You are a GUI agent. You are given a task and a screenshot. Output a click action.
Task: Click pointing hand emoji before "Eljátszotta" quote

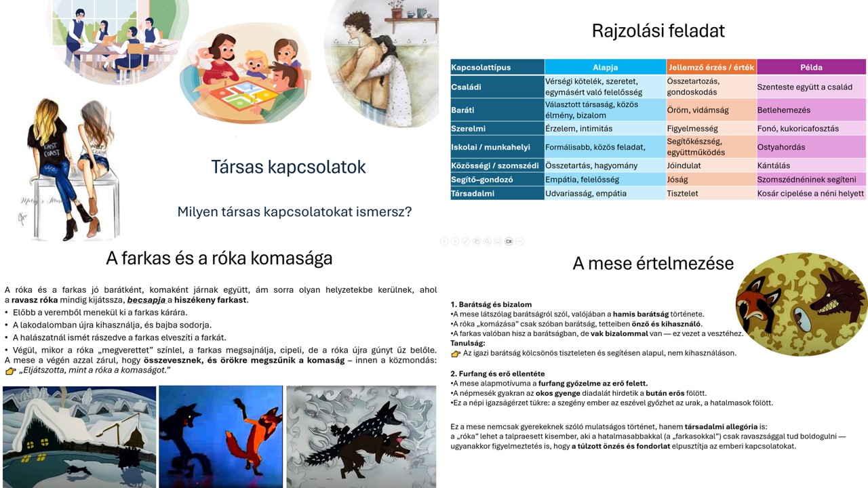click(10, 371)
